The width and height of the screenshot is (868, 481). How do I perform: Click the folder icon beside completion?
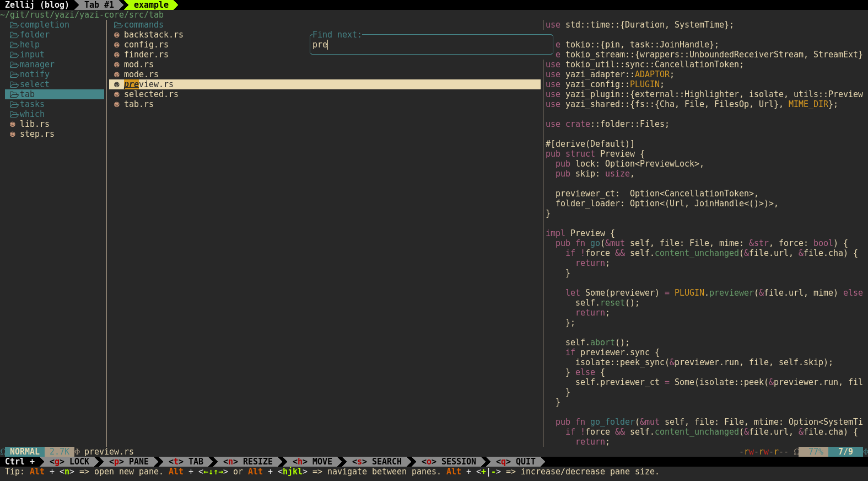[14, 25]
